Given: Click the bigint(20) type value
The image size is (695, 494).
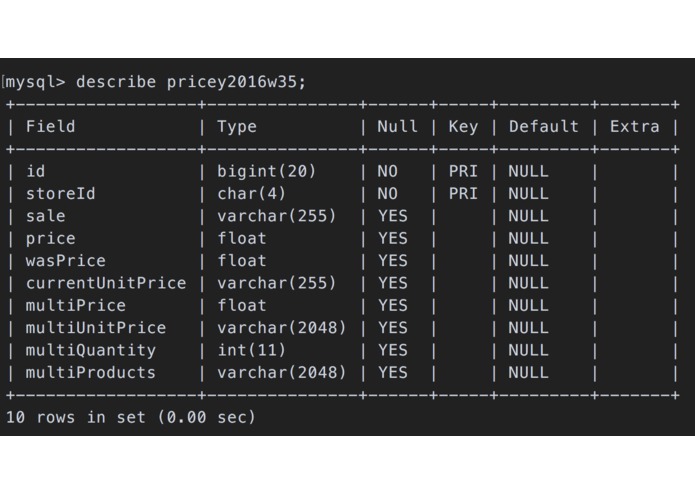Looking at the screenshot, I should pos(267,171).
